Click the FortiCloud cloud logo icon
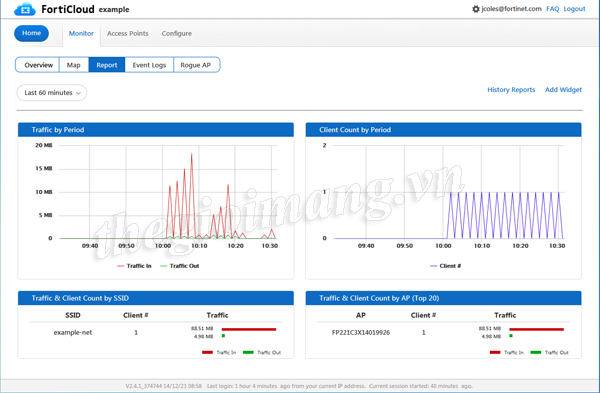The width and height of the screenshot is (600, 393). tap(25, 9)
